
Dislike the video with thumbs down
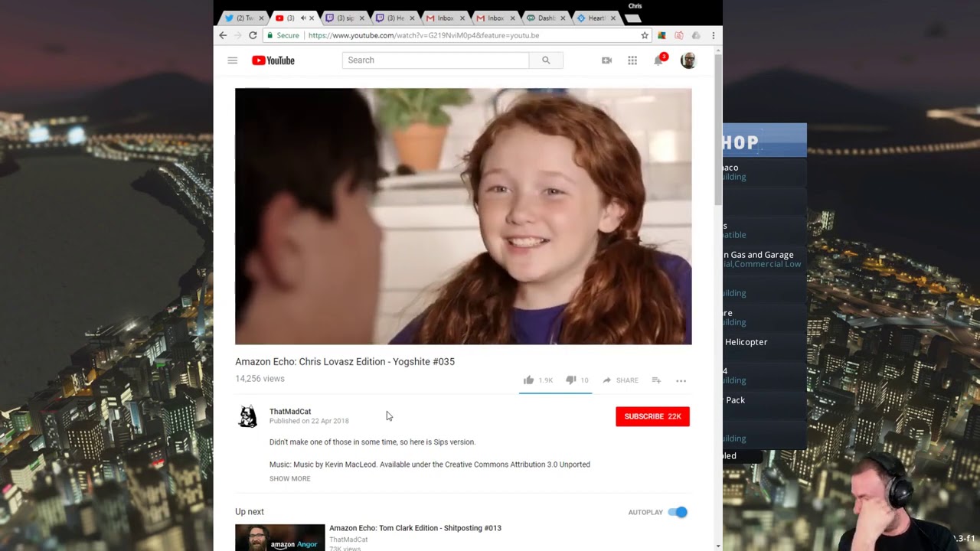570,380
